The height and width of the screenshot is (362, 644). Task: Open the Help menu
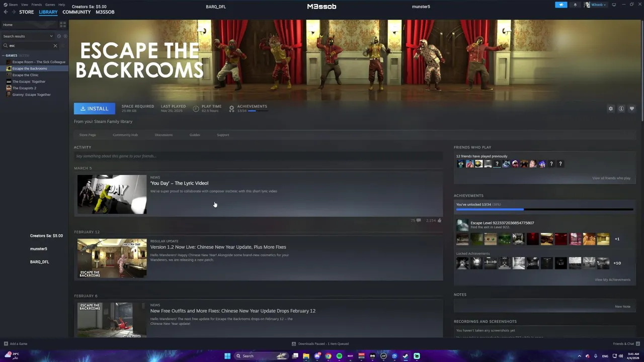pos(61,5)
